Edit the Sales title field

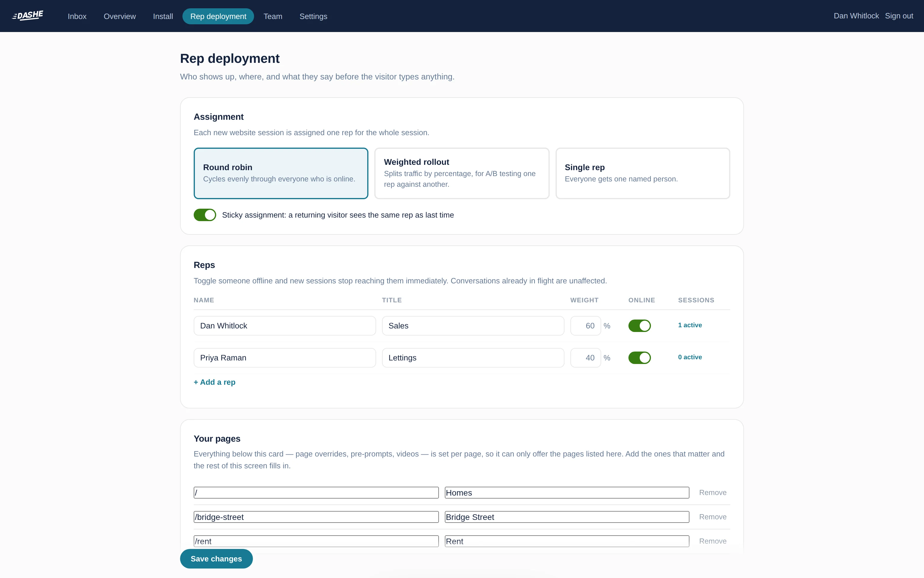[473, 326]
